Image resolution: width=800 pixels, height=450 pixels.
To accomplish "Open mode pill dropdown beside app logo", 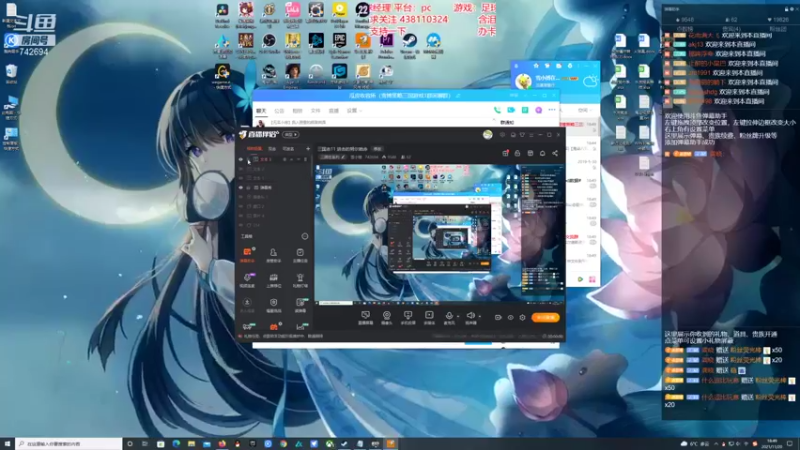I will pos(291,135).
